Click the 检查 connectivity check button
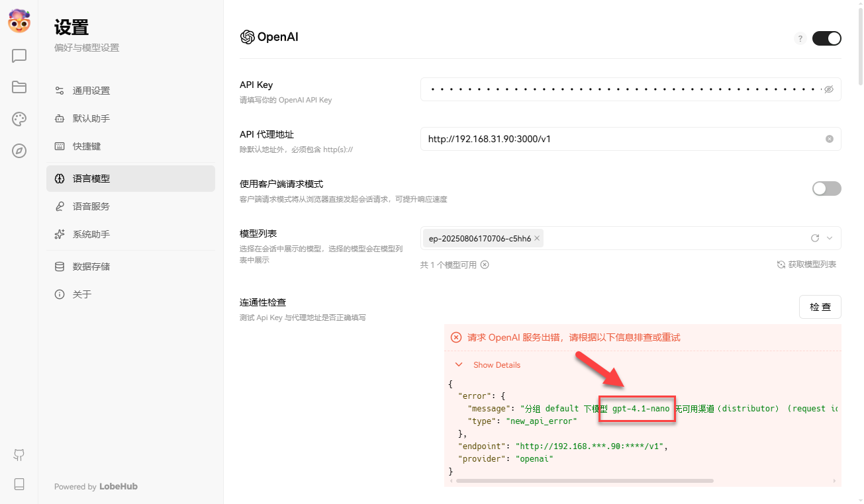This screenshot has width=864, height=504. tap(820, 306)
